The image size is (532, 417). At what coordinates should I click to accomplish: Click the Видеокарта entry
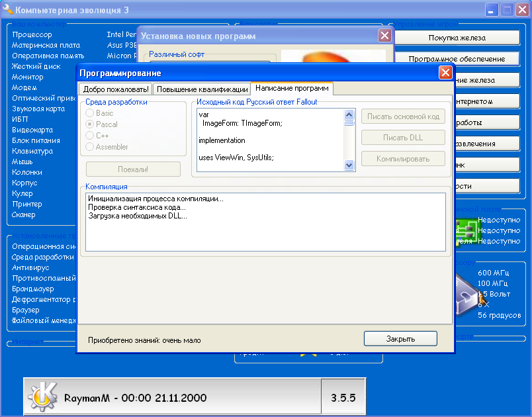coord(32,130)
